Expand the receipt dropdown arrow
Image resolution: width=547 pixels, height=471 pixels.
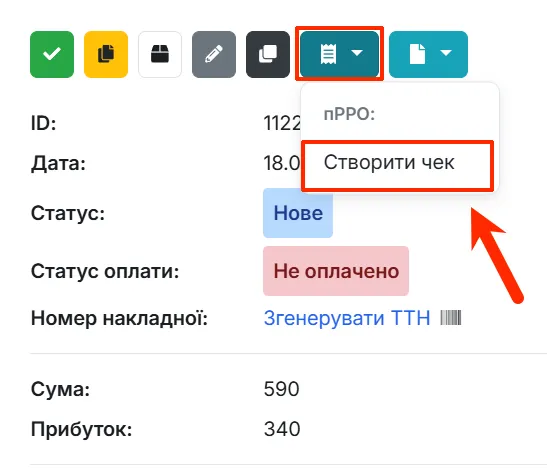(x=357, y=53)
